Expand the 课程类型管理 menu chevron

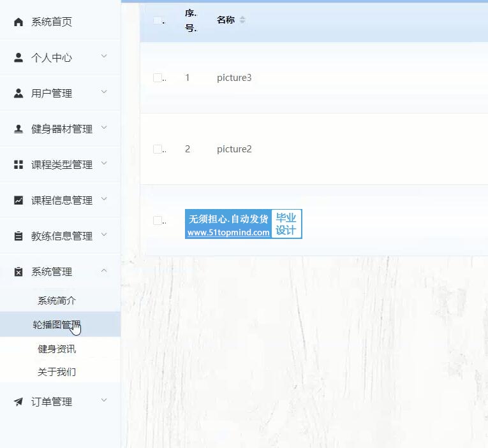tap(104, 163)
